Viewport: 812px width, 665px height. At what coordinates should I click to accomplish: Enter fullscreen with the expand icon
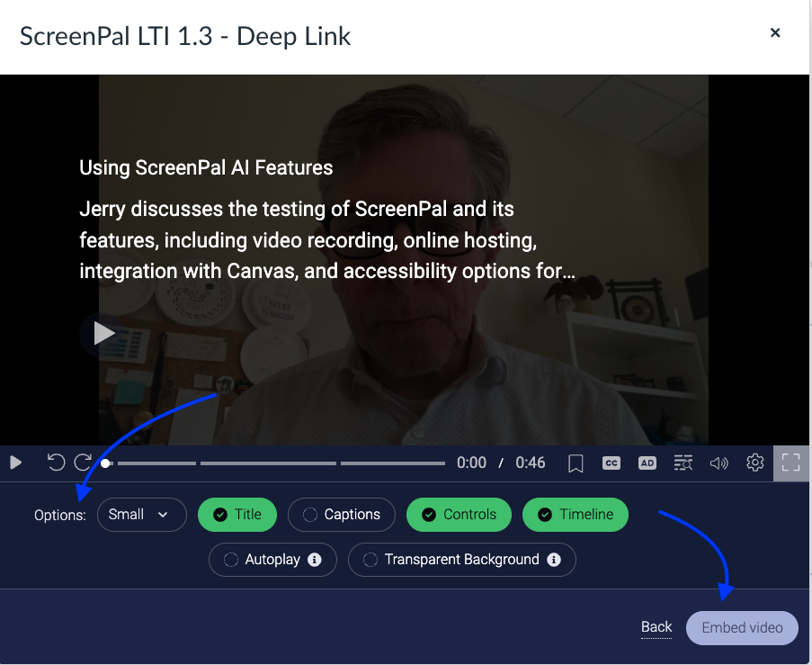point(791,463)
